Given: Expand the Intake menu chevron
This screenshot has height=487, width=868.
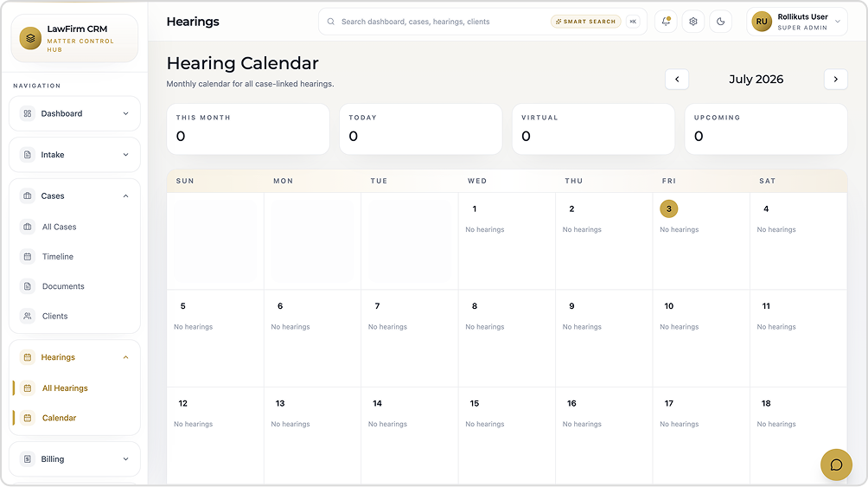Looking at the screenshot, I should point(125,155).
